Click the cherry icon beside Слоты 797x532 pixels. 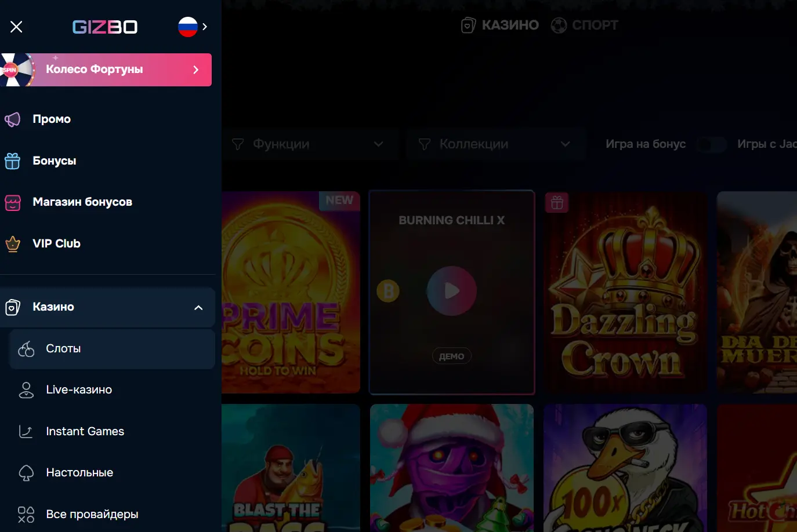pyautogui.click(x=26, y=349)
